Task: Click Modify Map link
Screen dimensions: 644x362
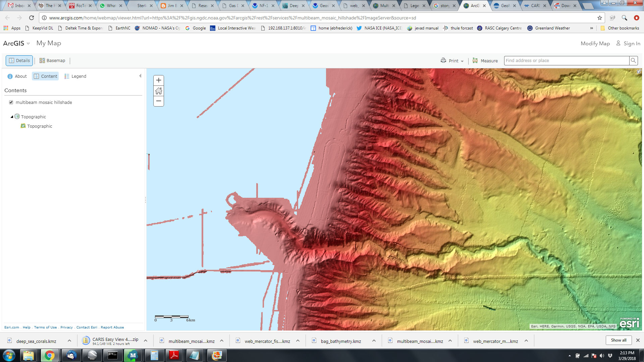Action: pos(595,43)
